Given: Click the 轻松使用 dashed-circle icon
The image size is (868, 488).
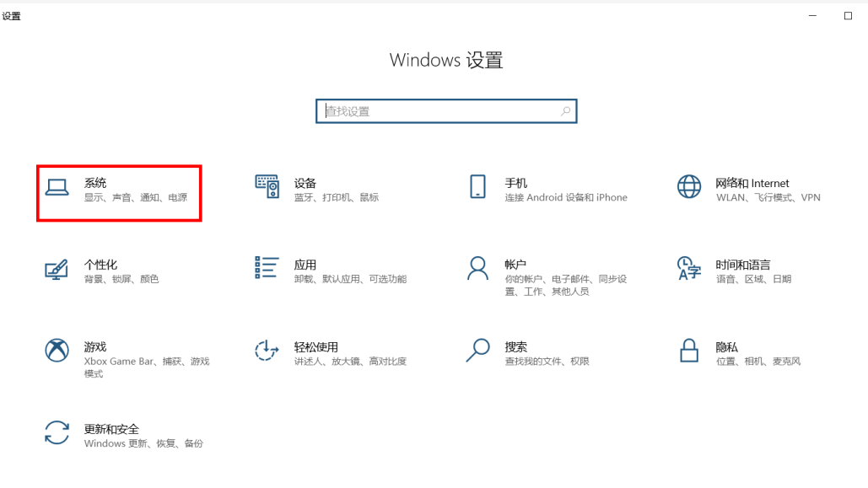Looking at the screenshot, I should point(267,350).
